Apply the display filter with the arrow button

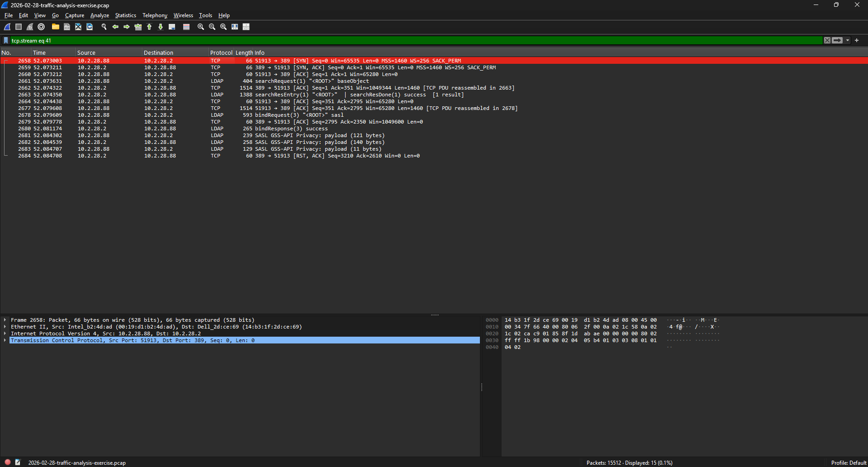click(838, 40)
